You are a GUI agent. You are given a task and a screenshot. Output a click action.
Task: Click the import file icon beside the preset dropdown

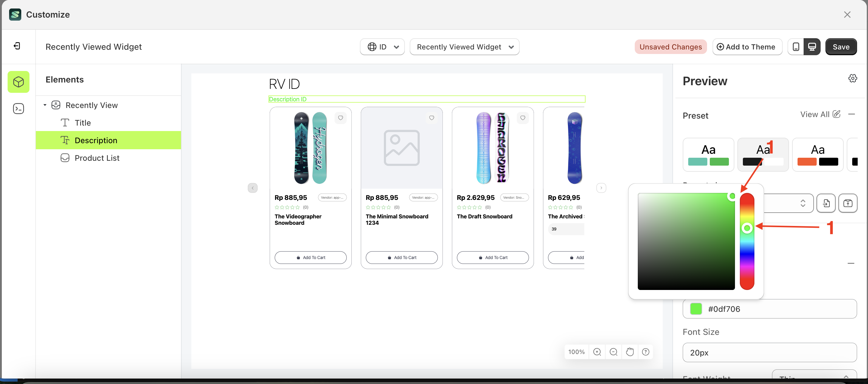point(826,203)
